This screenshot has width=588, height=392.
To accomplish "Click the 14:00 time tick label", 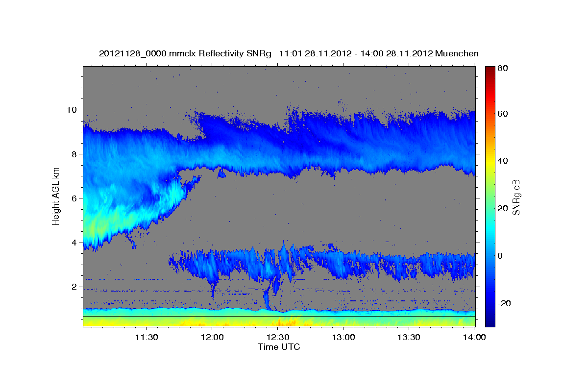I will [474, 338].
